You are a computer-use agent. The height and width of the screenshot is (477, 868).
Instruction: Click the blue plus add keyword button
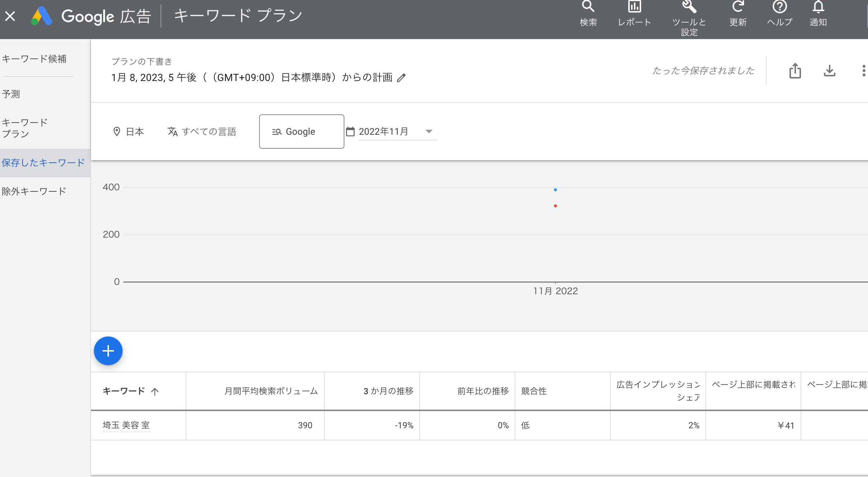point(108,351)
